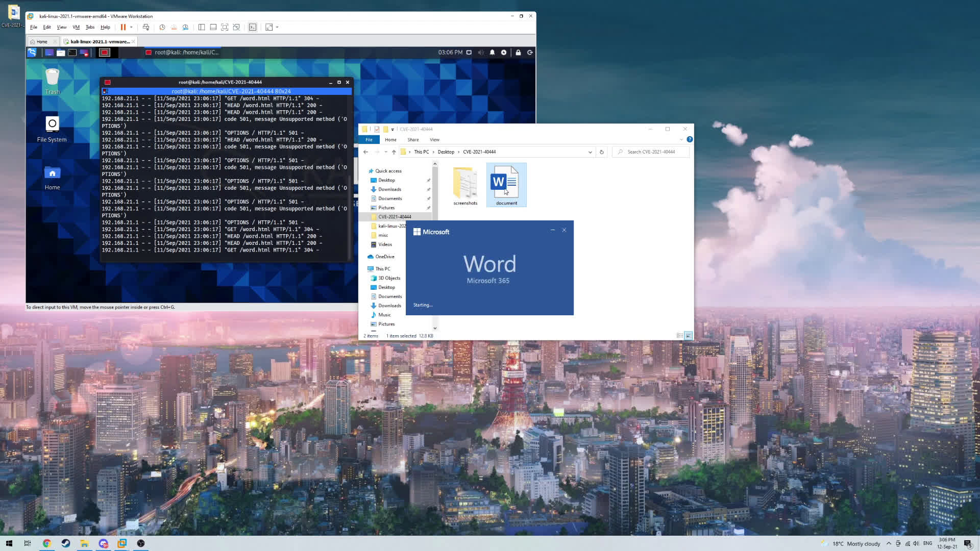Image resolution: width=980 pixels, height=551 pixels.
Task: Select the screenshots folder
Action: click(465, 186)
